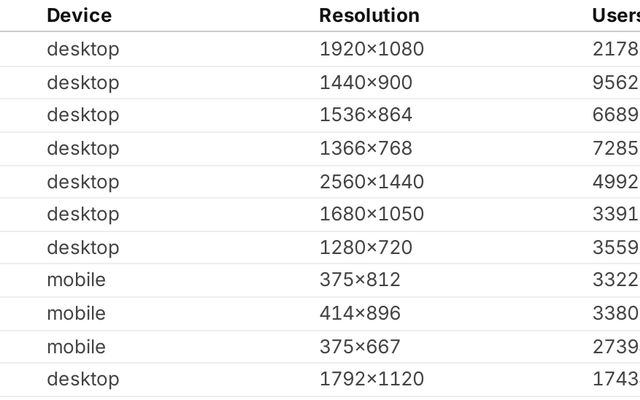Select the 1920×1080 resolution cell
This screenshot has height=400, width=640.
371,49
